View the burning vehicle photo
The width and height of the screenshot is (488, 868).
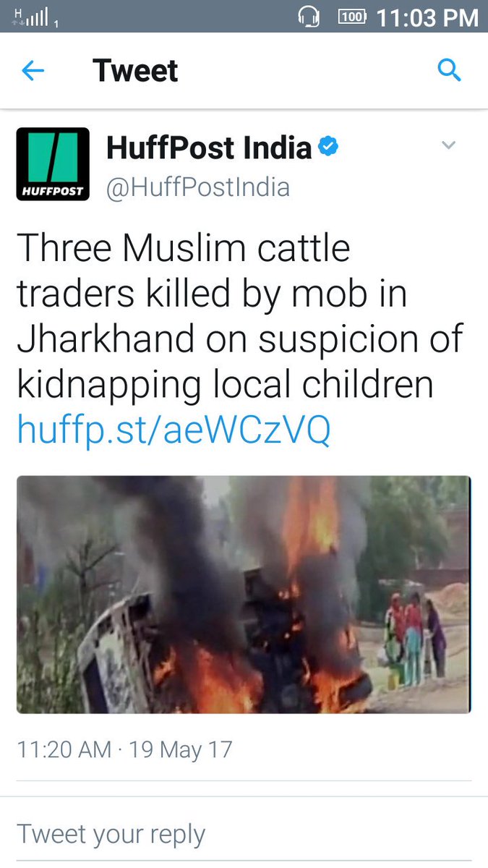244,595
